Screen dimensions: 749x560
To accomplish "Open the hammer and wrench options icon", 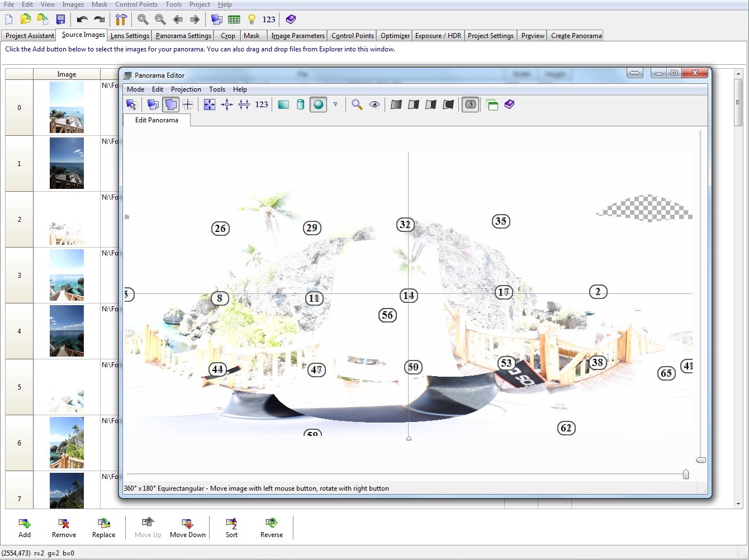I will coord(121,20).
